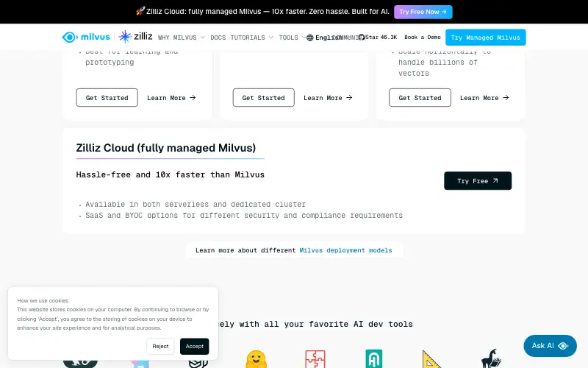Click the teal arch-shaped integration icon
The image size is (588, 368).
pos(374,359)
